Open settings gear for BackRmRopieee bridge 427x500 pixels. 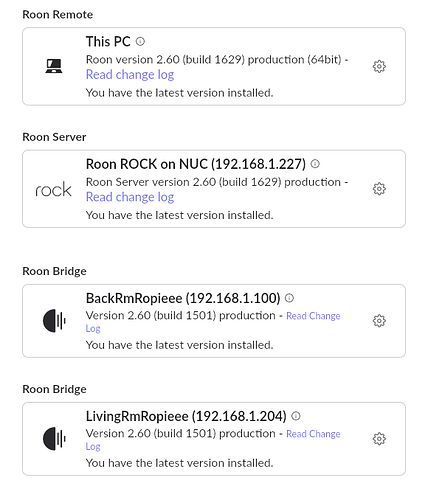tap(379, 321)
